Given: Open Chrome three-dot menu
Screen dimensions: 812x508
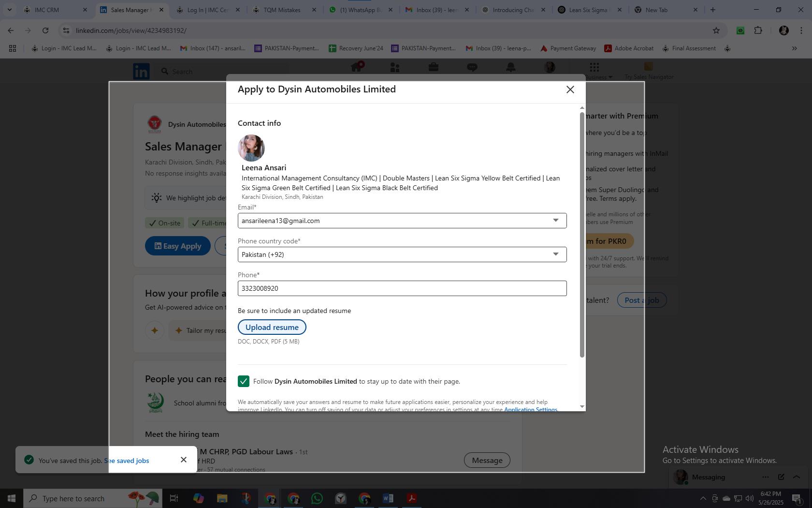Looking at the screenshot, I should click(x=801, y=30).
